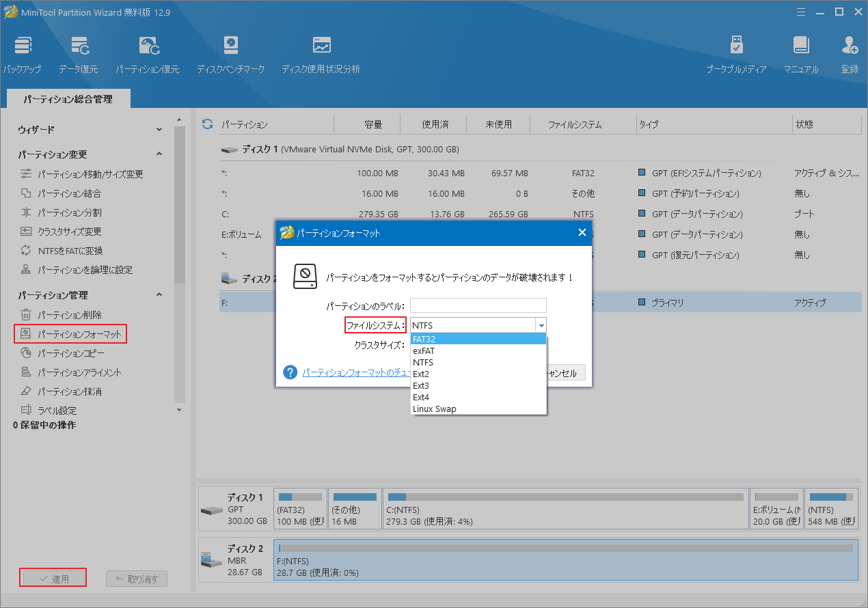868x608 pixels.
Task: Click the 適用 apply button
Action: tap(53, 579)
